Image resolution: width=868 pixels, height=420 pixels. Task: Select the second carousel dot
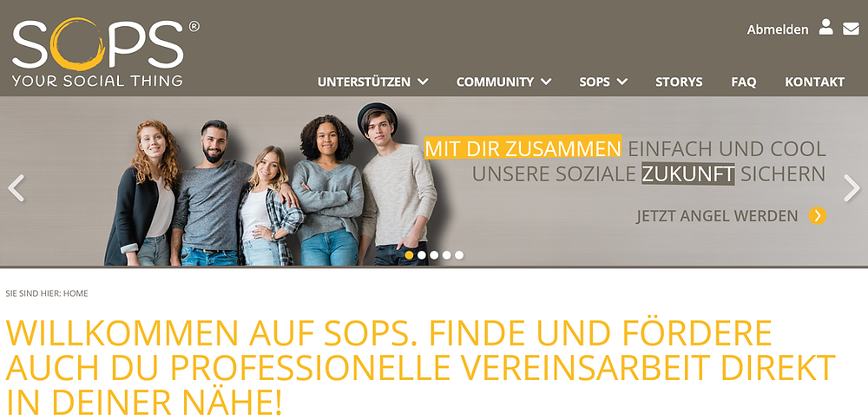click(x=422, y=255)
